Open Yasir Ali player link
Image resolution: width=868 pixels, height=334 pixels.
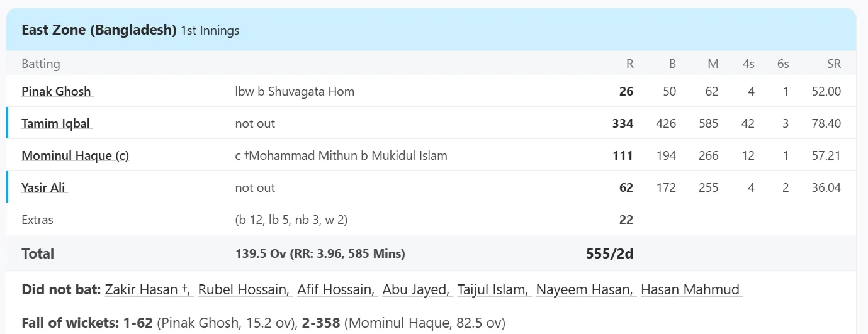[44, 187]
